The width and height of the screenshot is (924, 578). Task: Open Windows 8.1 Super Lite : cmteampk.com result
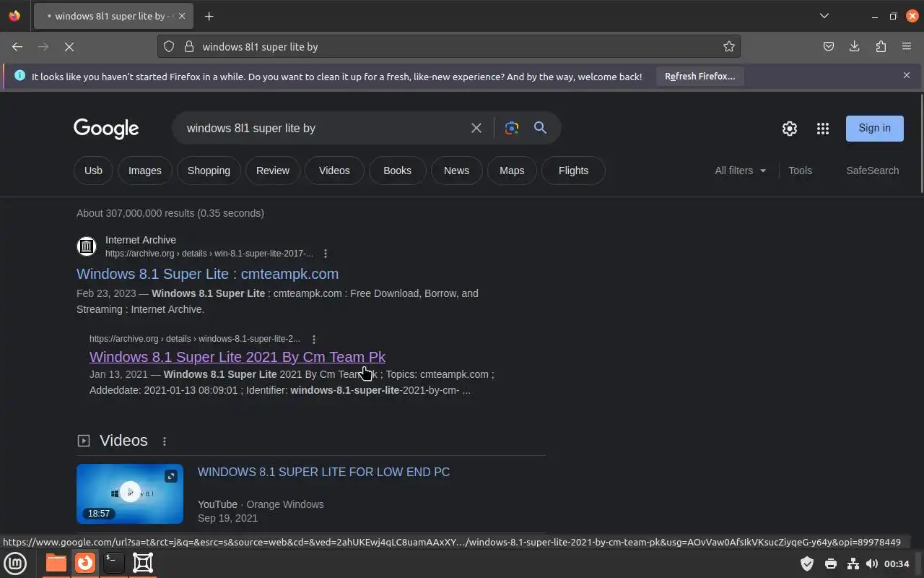click(x=207, y=274)
